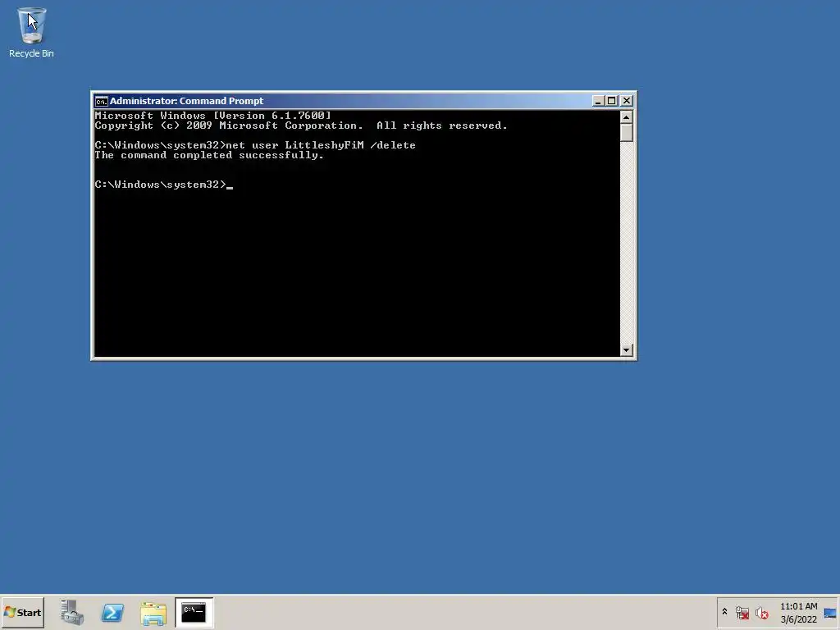Click the console vertical scrollbar thumb
This screenshot has height=630, width=840.
tap(626, 132)
